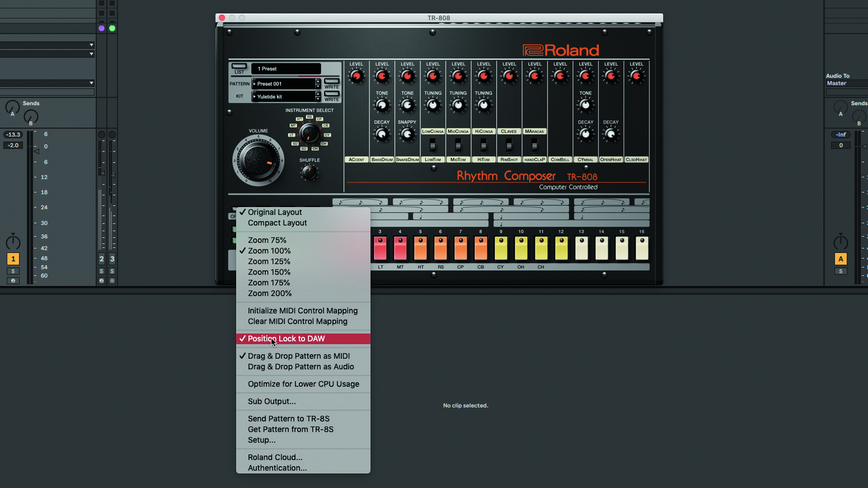Click the BassDrum LEVEL knob
The width and height of the screenshot is (868, 488).
(382, 76)
